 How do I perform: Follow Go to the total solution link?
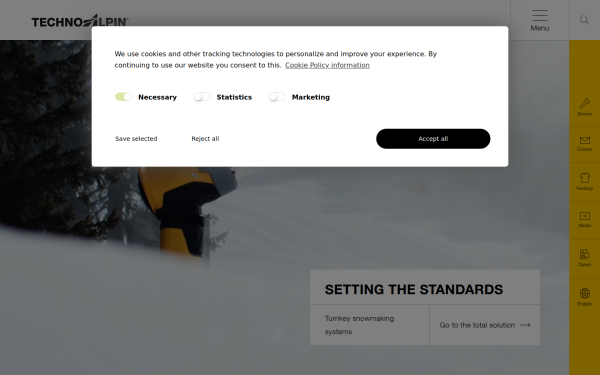pos(477,325)
